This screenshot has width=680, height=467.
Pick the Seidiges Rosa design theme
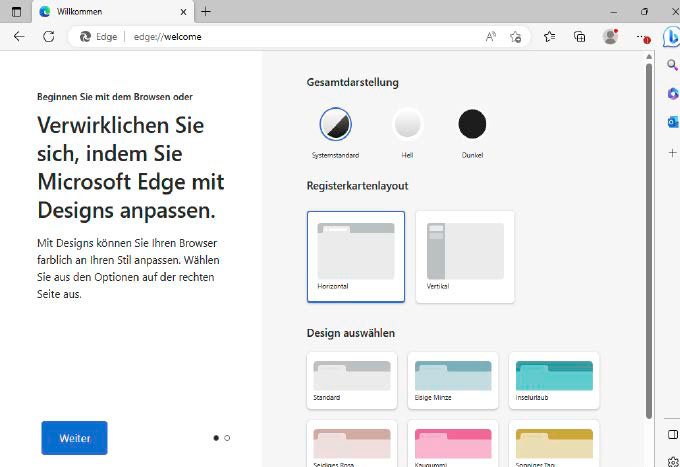click(352, 444)
